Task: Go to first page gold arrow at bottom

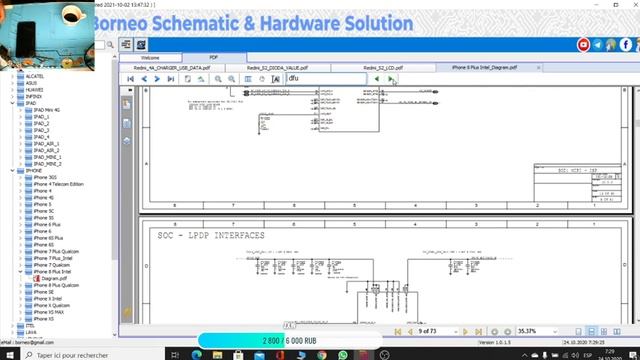Action: [398, 331]
